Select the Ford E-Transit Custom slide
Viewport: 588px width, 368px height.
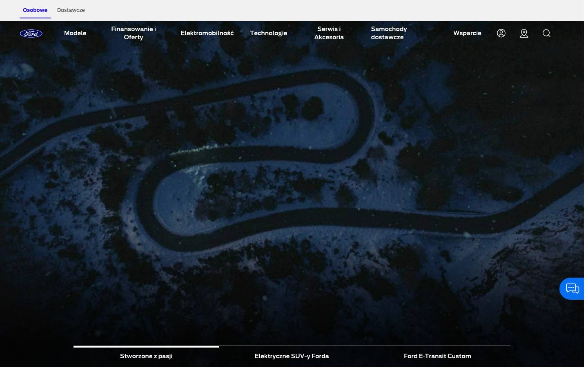coord(437,356)
